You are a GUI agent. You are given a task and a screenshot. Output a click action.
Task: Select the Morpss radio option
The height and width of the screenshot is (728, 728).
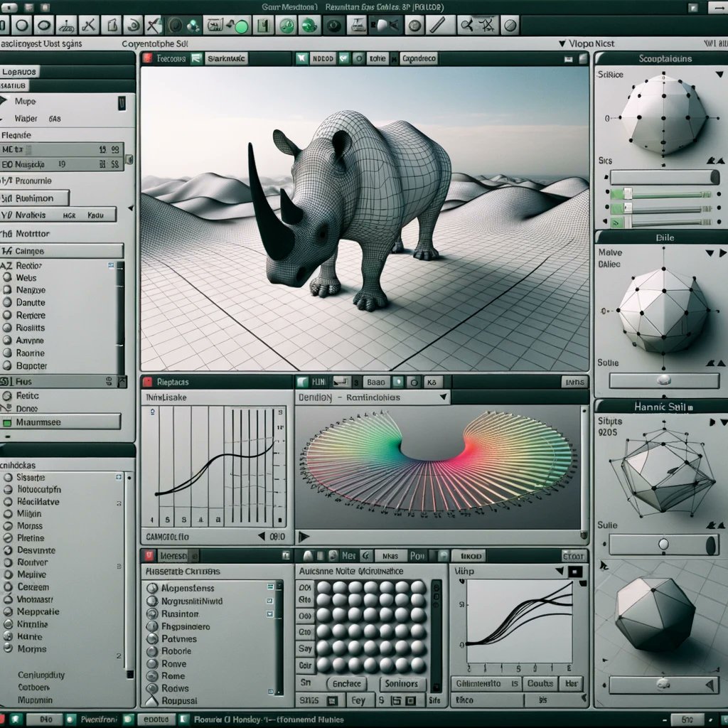tap(8, 526)
